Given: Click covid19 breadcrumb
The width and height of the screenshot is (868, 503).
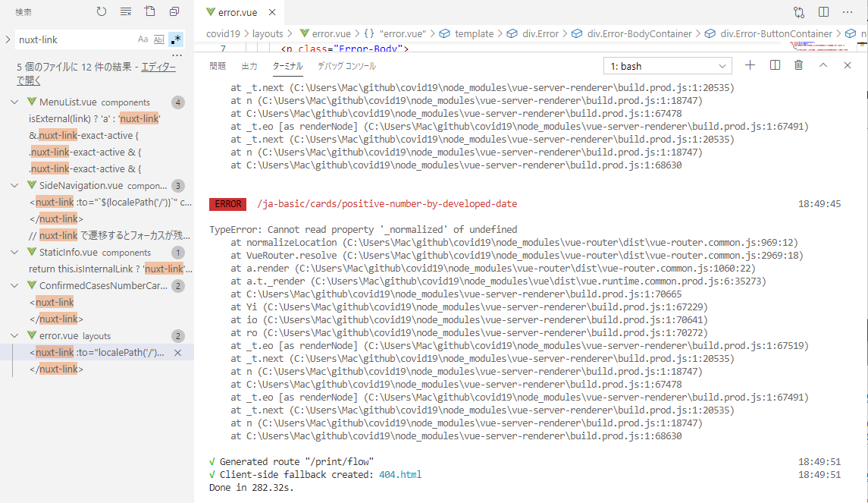Looking at the screenshot, I should (223, 34).
